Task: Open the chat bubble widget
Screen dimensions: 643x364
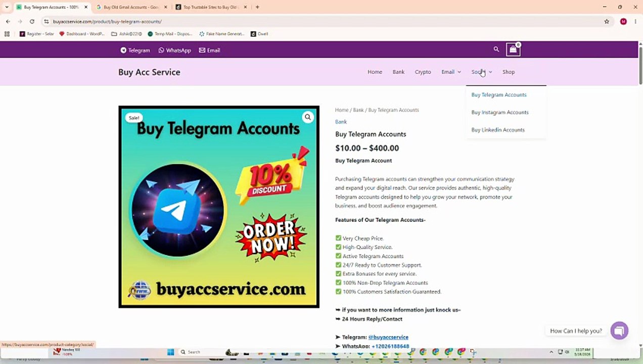Action: (619, 331)
